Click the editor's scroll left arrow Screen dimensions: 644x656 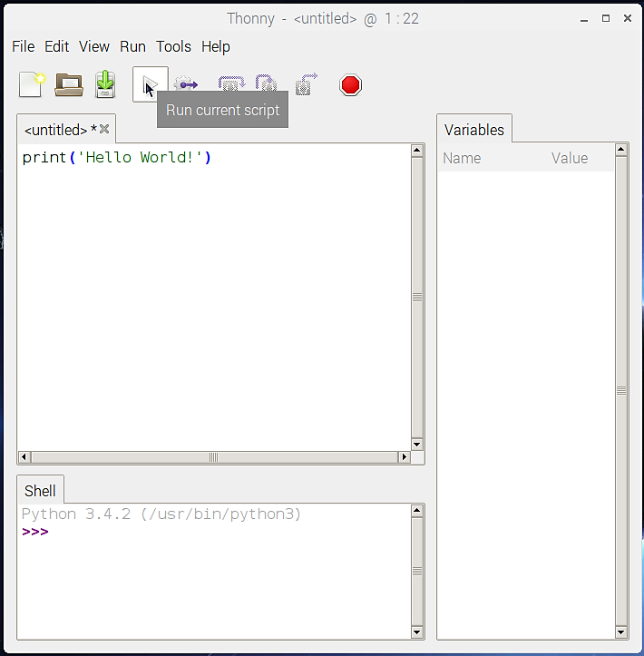click(24, 457)
